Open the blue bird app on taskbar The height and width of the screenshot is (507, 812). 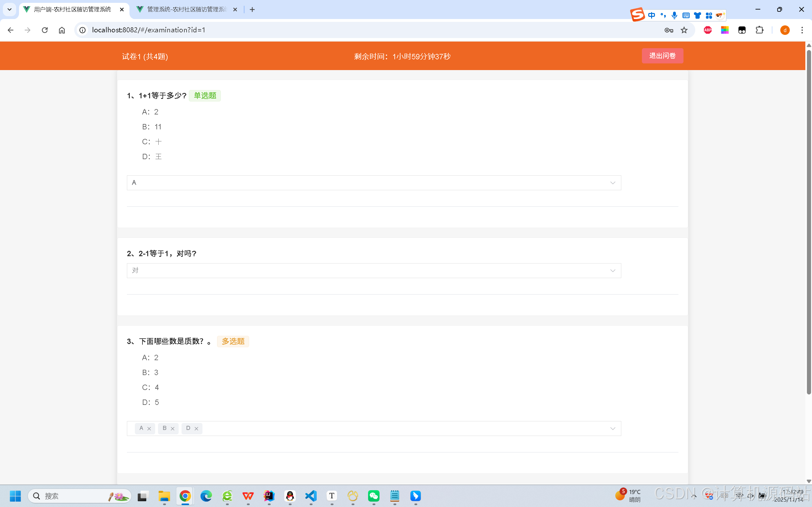(415, 496)
